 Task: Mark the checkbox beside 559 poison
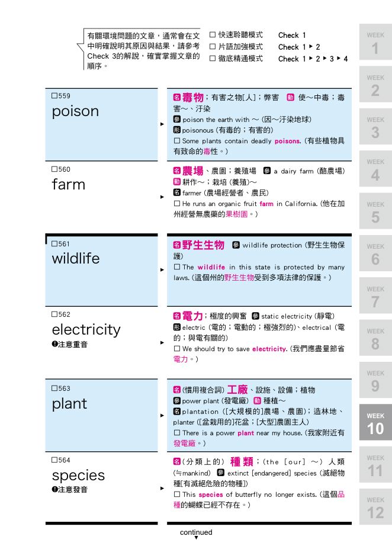pos(54,95)
